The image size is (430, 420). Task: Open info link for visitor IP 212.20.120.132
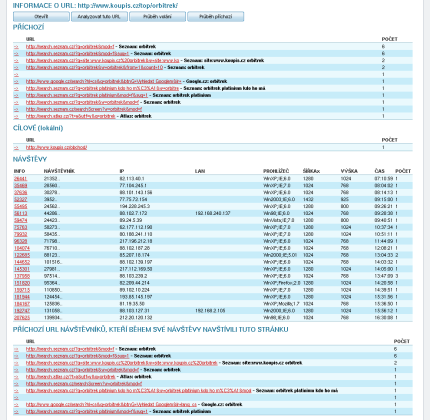(x=22, y=318)
